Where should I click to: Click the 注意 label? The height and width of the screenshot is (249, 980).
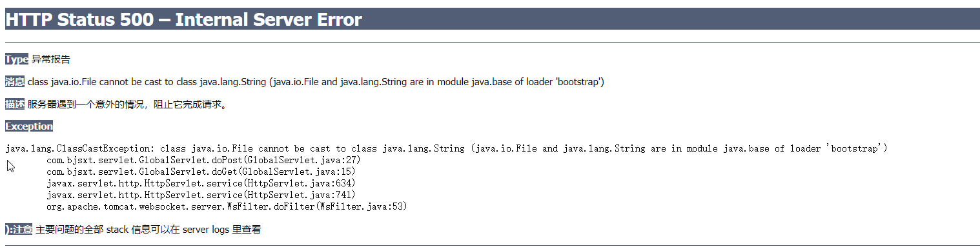click(x=19, y=230)
